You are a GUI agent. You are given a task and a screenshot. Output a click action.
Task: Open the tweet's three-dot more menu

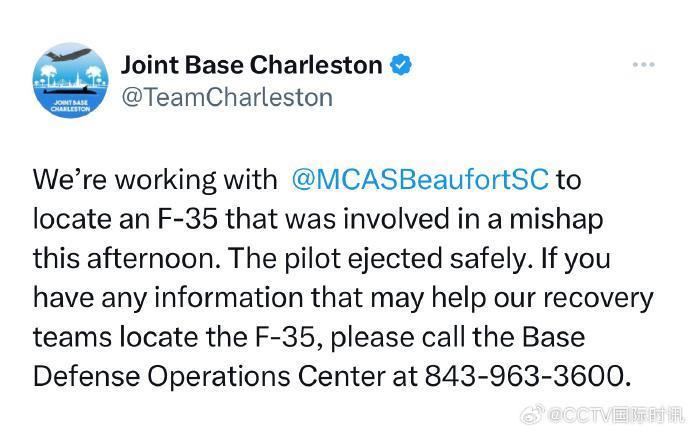tap(643, 65)
